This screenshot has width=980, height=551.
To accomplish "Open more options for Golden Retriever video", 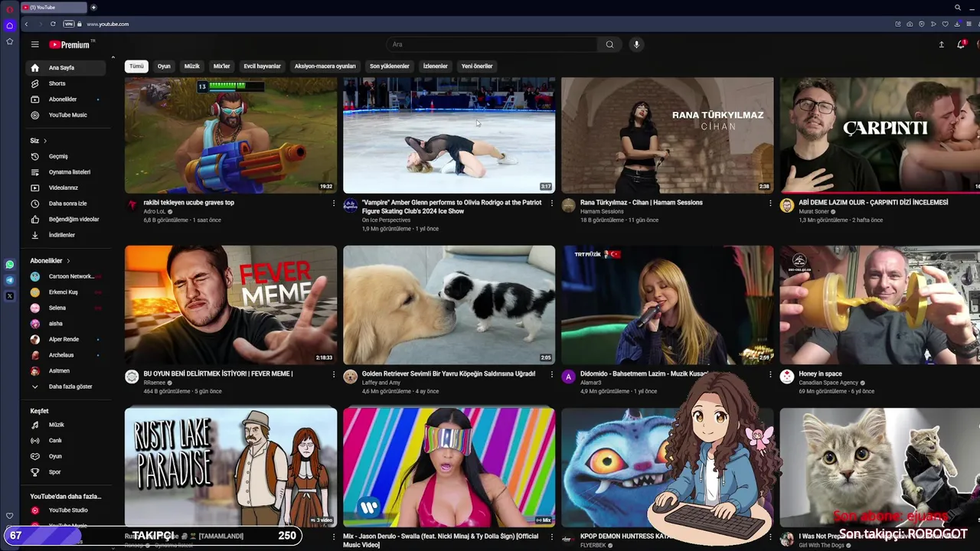I will click(x=551, y=374).
